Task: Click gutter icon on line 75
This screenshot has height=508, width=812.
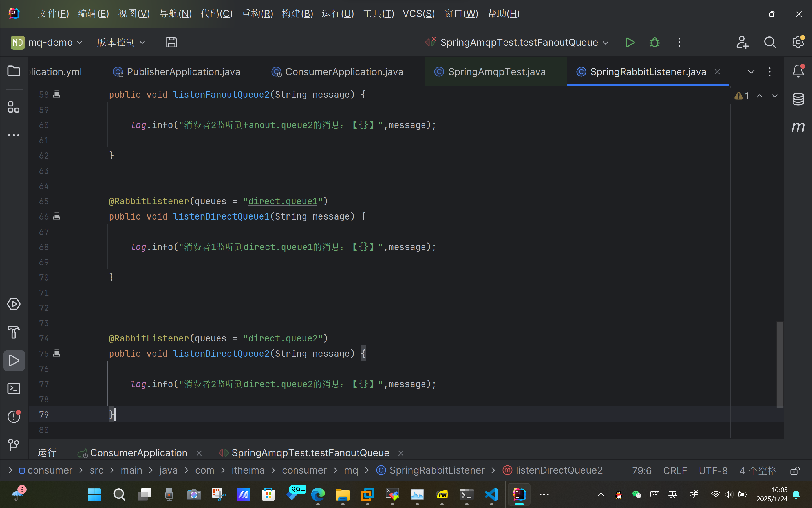Action: [x=57, y=353]
